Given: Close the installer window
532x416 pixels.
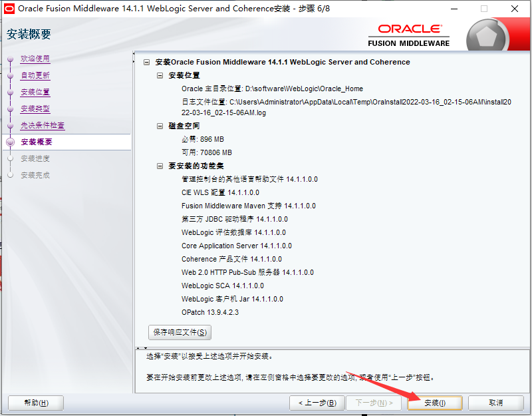Looking at the screenshot, I should [x=514, y=9].
